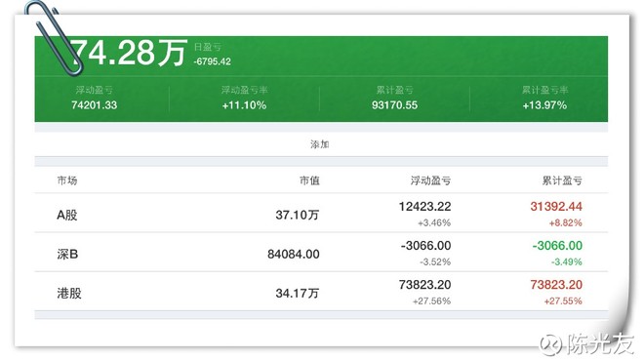Click the header label 累计盈亏 in green banner
Image resolution: width=644 pixels, height=361 pixels.
click(x=395, y=90)
